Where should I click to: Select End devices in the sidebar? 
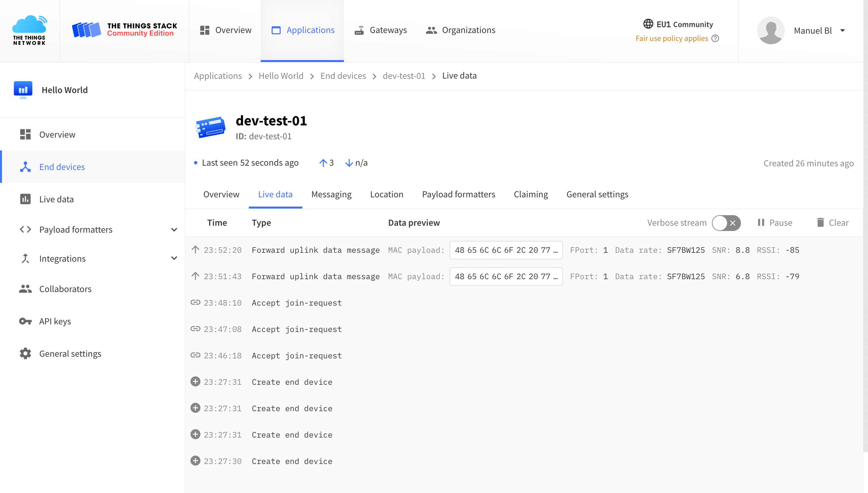92,167
